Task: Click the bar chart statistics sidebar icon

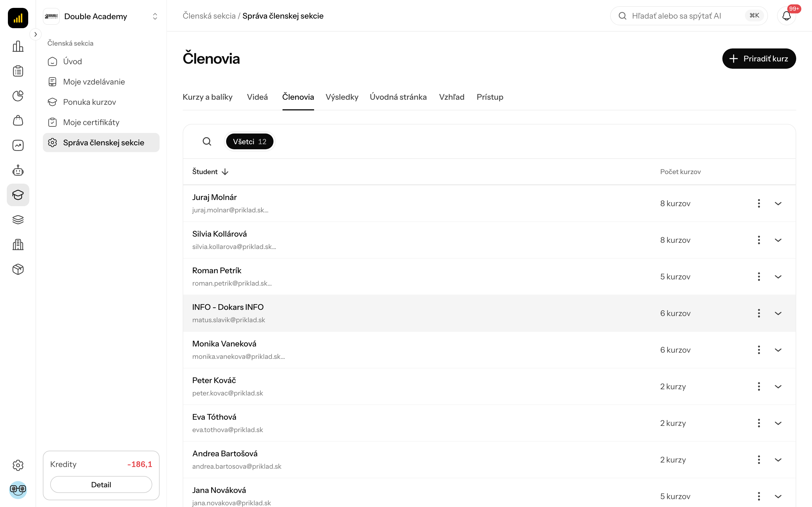Action: 18,46
